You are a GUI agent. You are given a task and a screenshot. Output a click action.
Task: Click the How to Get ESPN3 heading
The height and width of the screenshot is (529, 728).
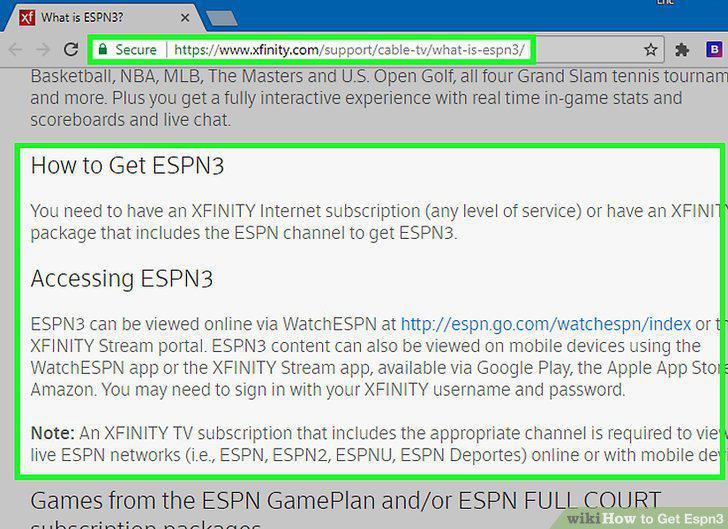(x=127, y=165)
